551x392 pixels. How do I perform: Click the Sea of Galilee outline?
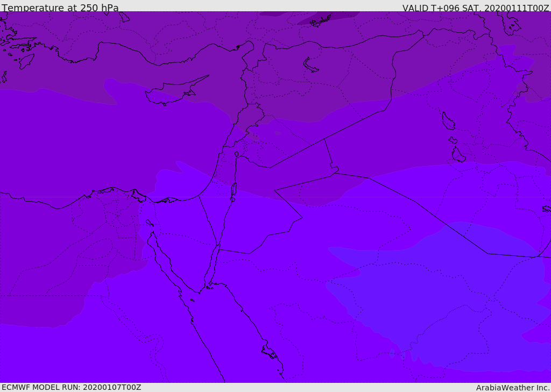click(x=236, y=154)
